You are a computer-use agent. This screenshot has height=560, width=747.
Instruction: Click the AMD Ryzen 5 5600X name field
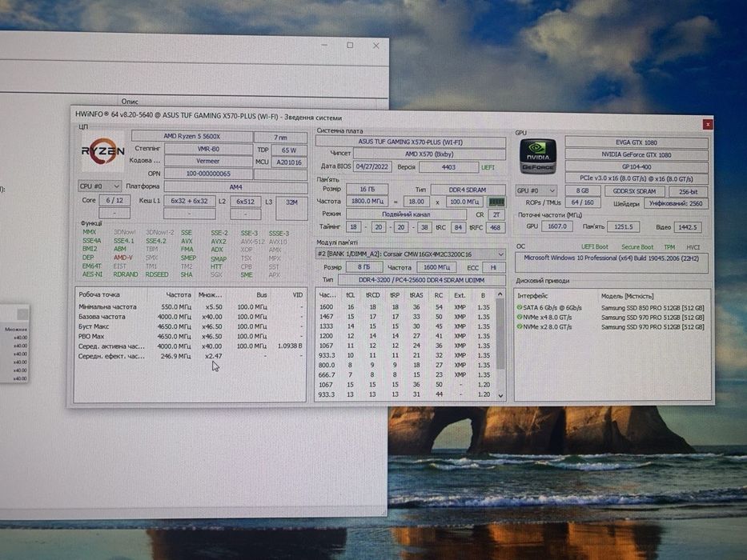click(x=192, y=136)
